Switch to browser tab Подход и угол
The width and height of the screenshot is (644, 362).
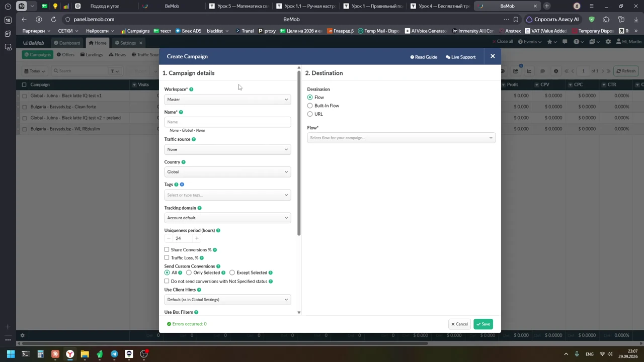(x=105, y=6)
